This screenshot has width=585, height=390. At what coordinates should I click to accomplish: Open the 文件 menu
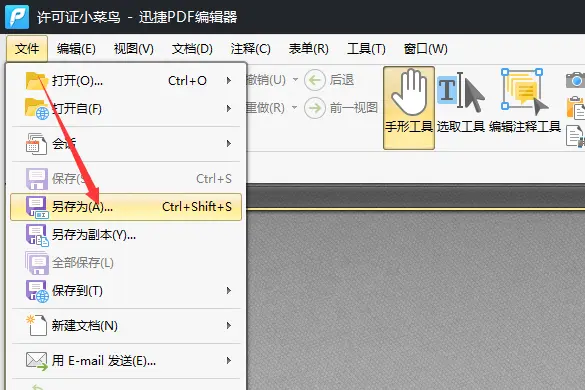(x=26, y=49)
